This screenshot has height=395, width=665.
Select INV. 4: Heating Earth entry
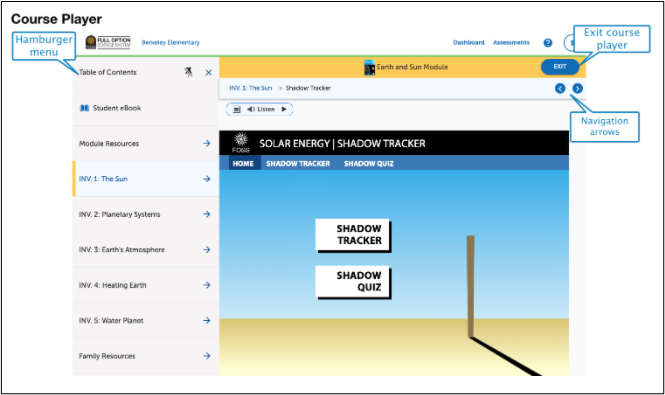click(145, 285)
